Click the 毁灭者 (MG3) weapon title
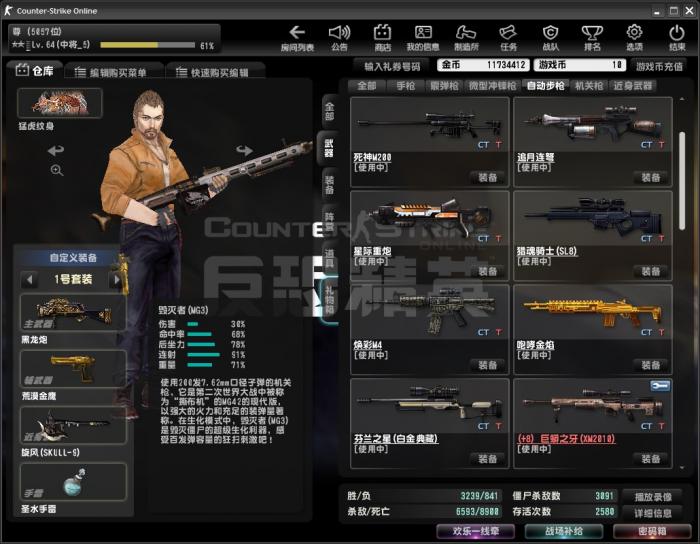The height and width of the screenshot is (544, 700). click(183, 310)
